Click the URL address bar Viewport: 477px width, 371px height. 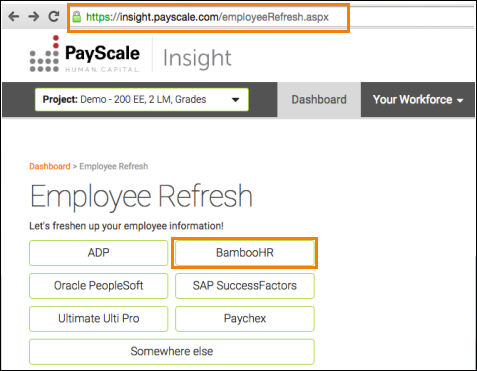pos(208,18)
